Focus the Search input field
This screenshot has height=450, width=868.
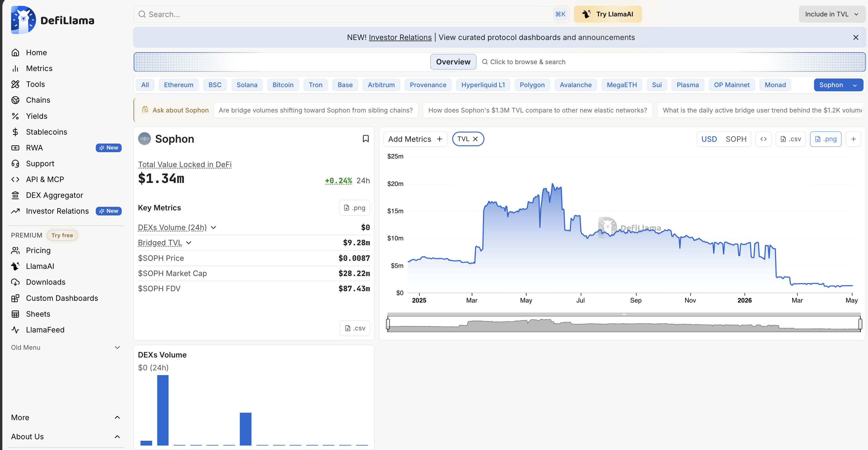click(x=351, y=14)
